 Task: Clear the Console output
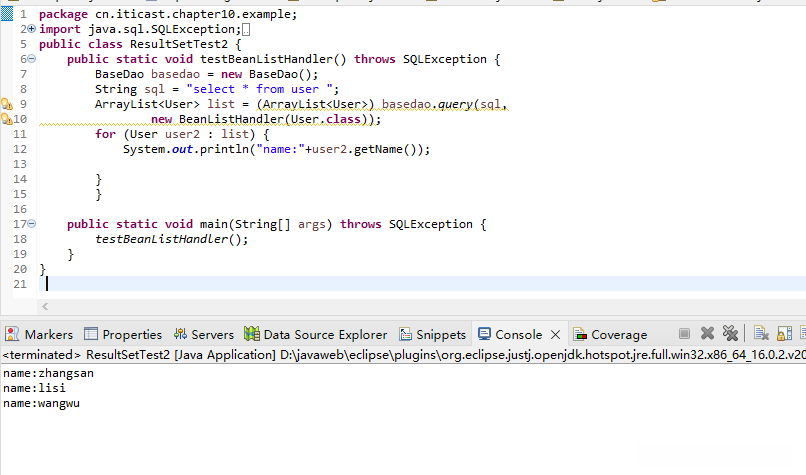pos(761,334)
